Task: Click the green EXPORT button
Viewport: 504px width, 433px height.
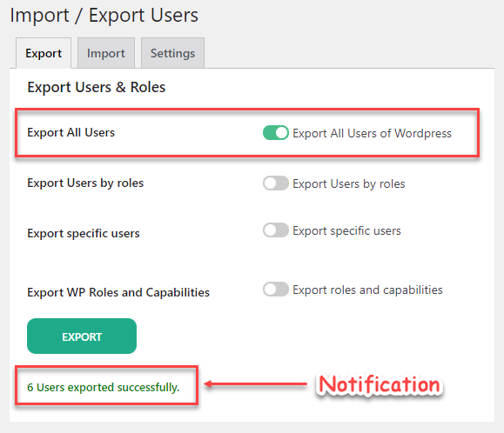Action: pos(82,336)
